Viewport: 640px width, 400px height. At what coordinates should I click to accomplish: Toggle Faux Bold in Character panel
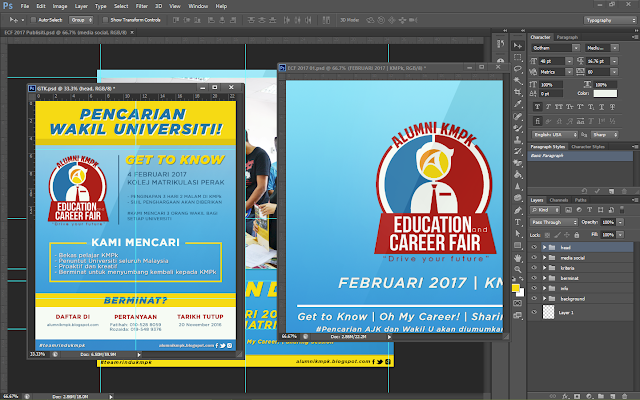coord(537,107)
